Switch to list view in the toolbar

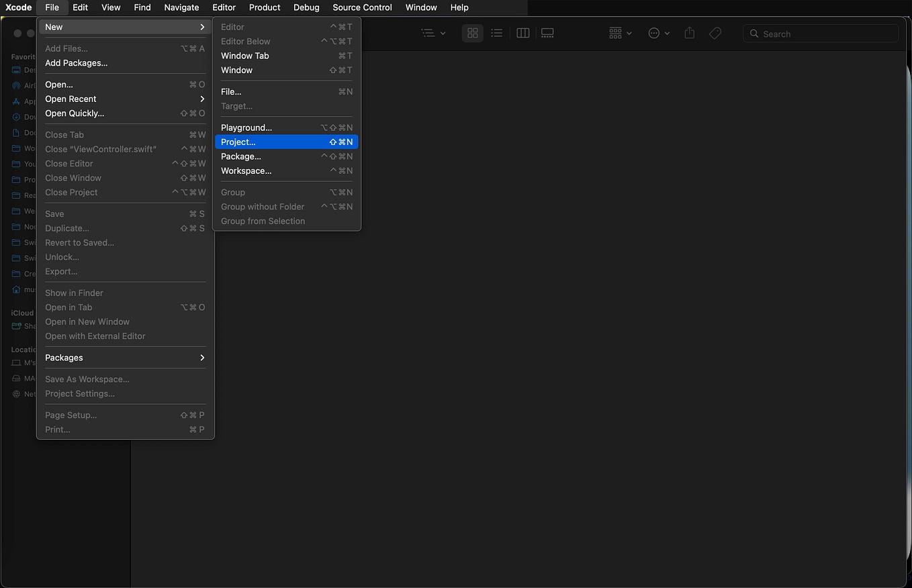coord(497,32)
